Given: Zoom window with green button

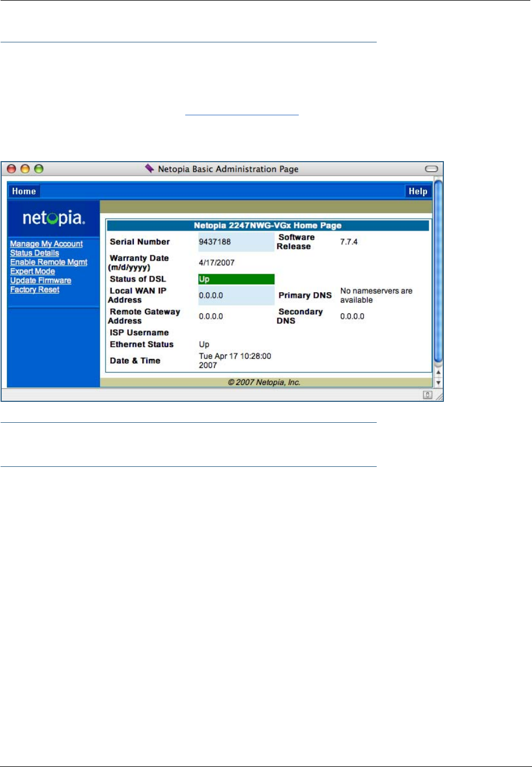Looking at the screenshot, I should 38,169.
